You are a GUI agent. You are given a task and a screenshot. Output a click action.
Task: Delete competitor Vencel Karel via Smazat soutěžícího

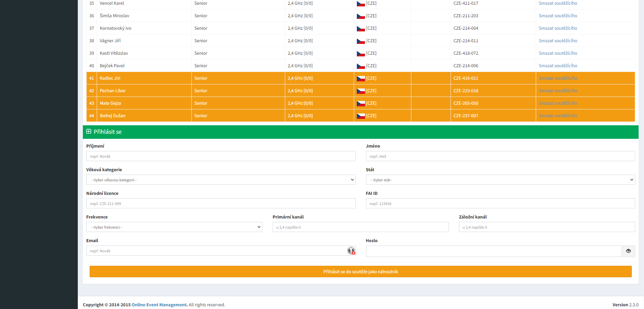pos(558,3)
